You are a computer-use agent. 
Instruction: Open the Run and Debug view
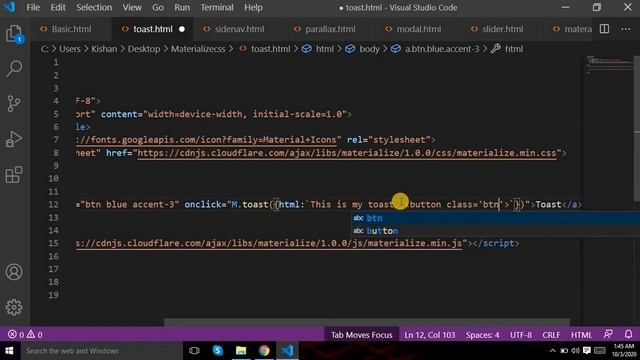coord(14,139)
